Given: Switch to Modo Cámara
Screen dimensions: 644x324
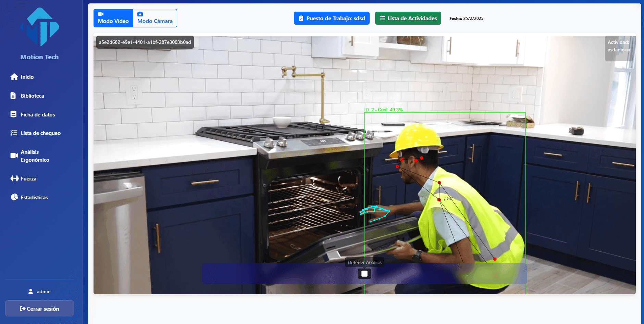Looking at the screenshot, I should pos(155,18).
